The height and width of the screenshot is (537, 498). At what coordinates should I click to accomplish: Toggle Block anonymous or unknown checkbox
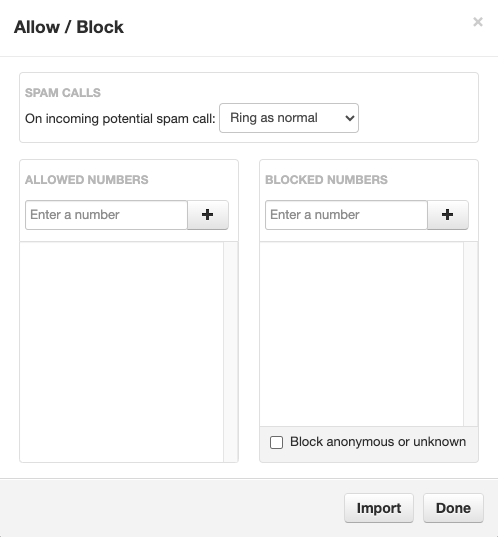276,442
